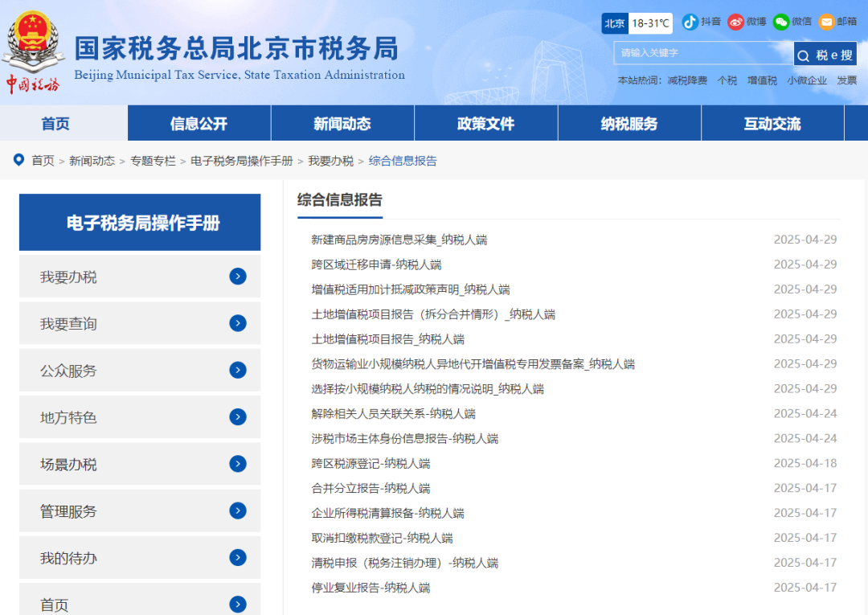Open 涉税市场主体身份信息报告-纳税人端 article
Viewport: 868px width, 615px height.
(404, 438)
